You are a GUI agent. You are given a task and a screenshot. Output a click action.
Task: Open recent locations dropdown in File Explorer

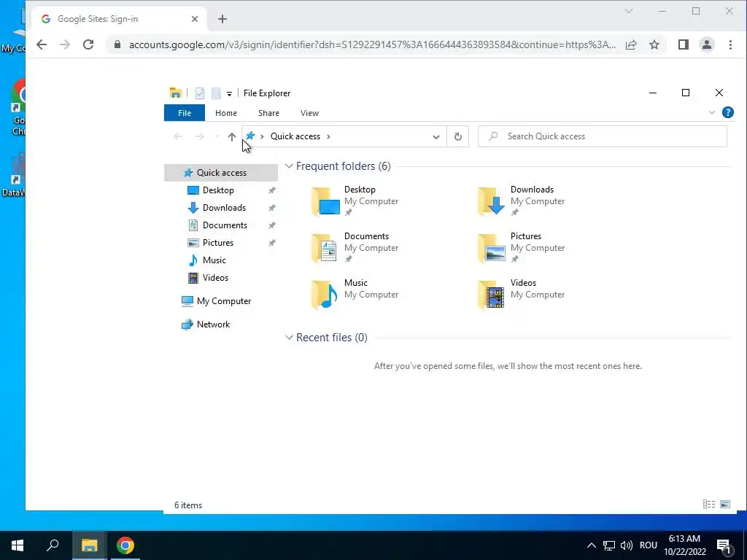[217, 136]
